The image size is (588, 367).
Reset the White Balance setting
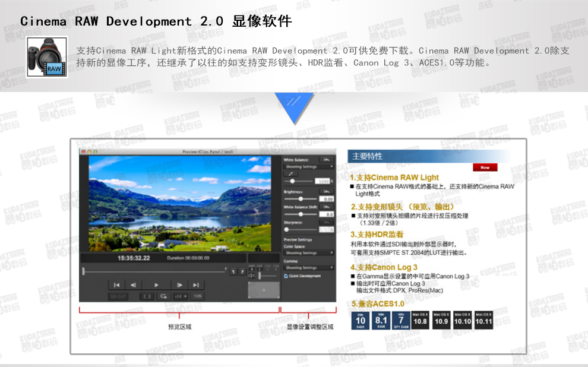[326, 160]
